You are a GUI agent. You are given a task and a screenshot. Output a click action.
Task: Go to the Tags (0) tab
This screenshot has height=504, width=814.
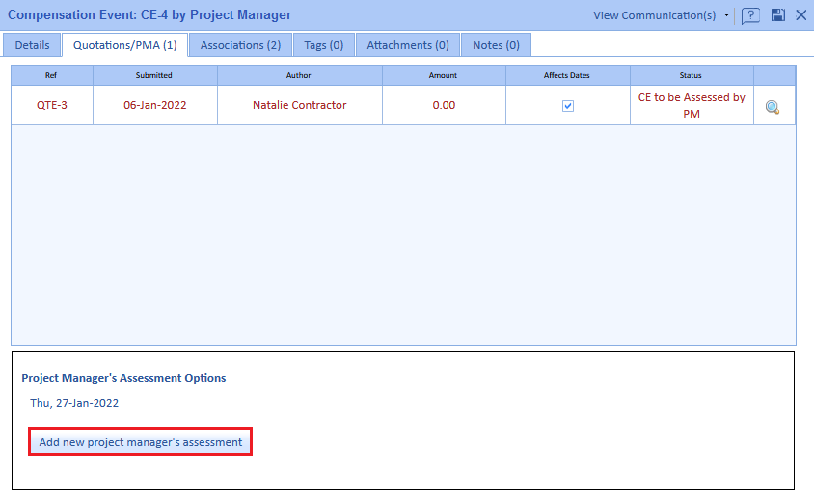tap(323, 45)
